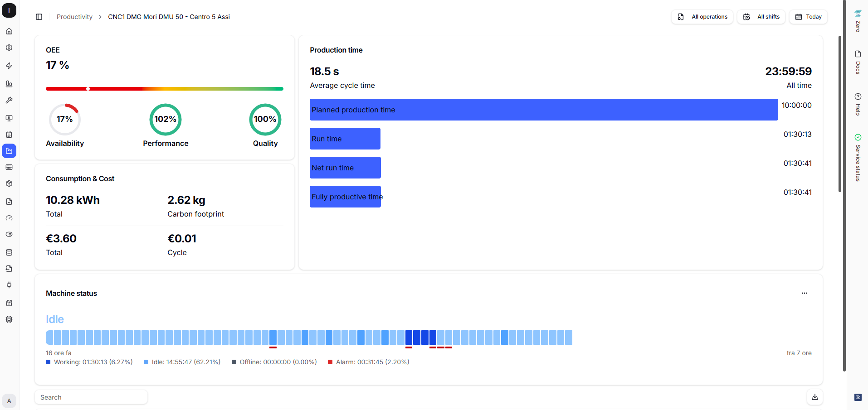Toggle the sidebar panel collapse icon
Image resolution: width=868 pixels, height=410 pixels.
click(39, 17)
